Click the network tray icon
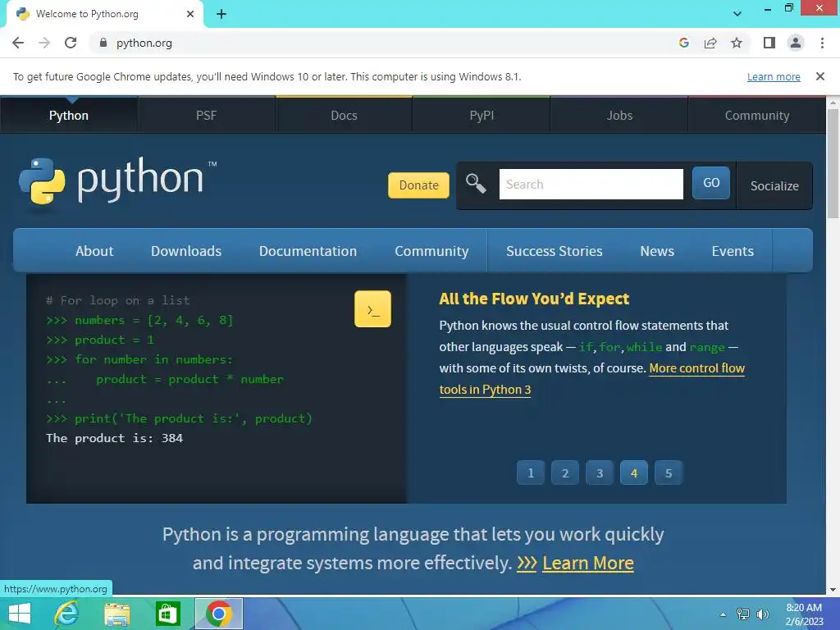Image resolution: width=840 pixels, height=630 pixels. point(743,614)
